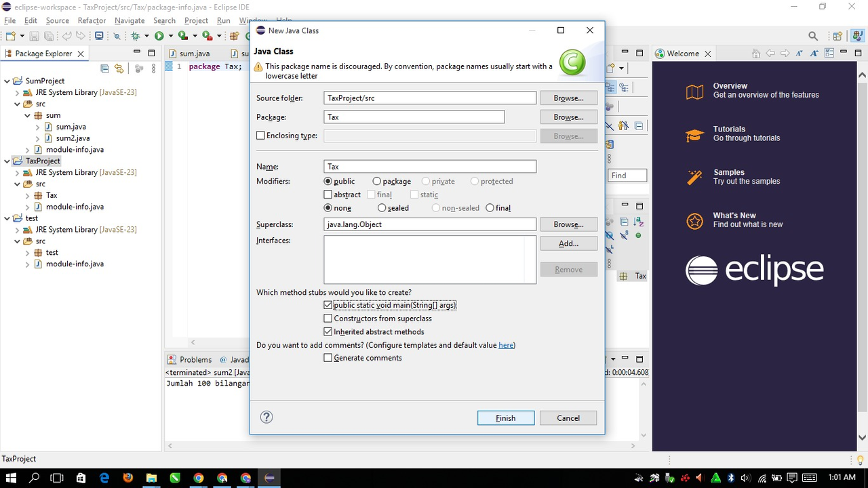868x488 pixels.
Task: Expand the sum2.java tree node
Action: click(x=38, y=138)
